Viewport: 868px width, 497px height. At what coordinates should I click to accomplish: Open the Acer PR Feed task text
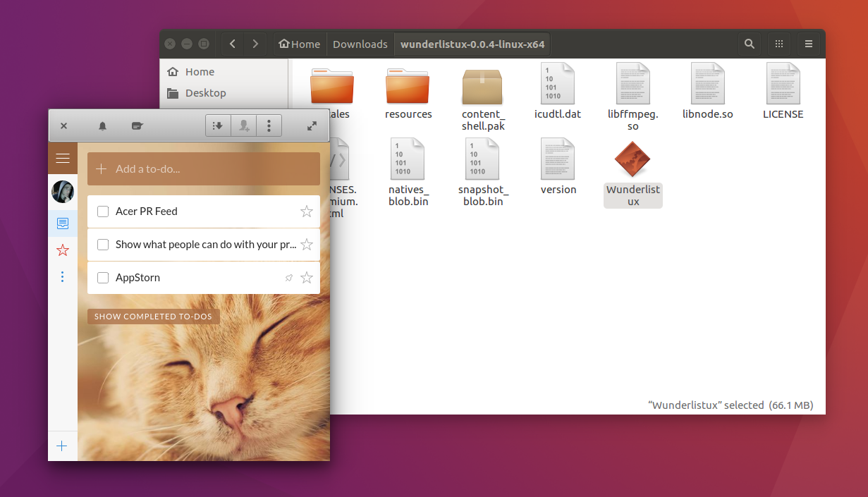pos(147,211)
